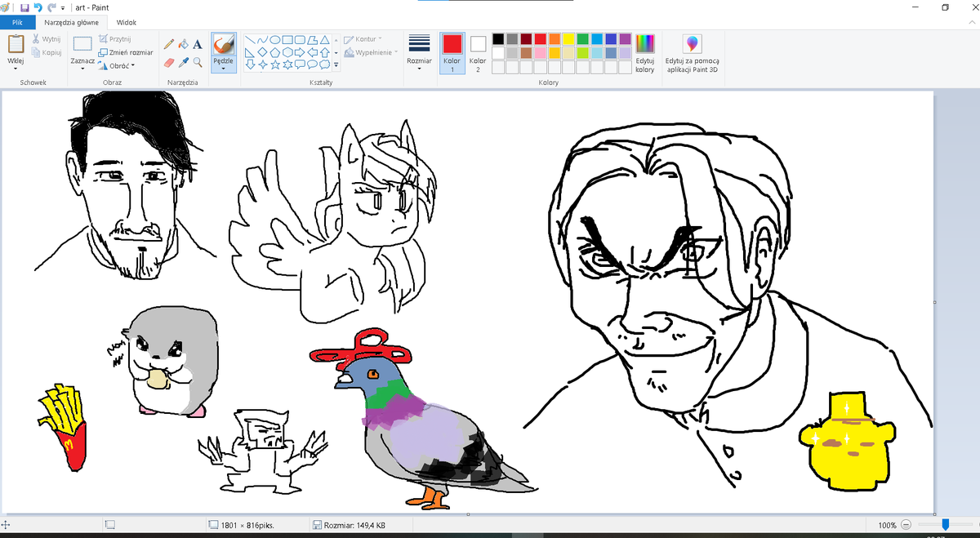Select the Magnifier tool
Viewport: 980px width, 538px height.
(x=198, y=62)
